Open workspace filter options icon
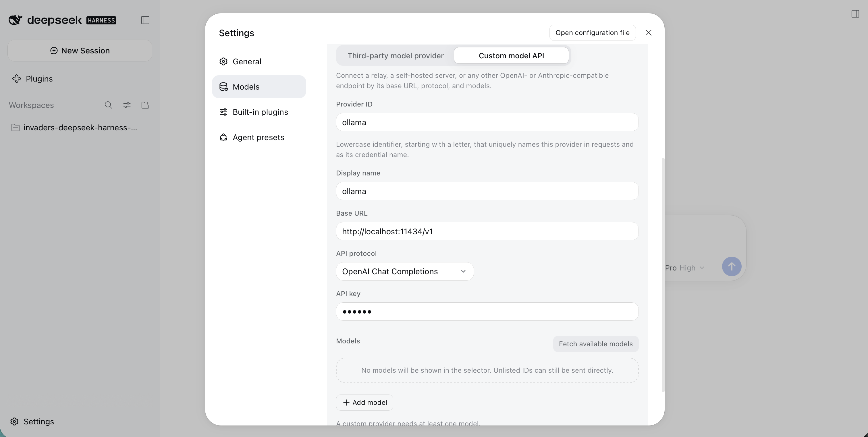Image resolution: width=868 pixels, height=437 pixels. (127, 105)
